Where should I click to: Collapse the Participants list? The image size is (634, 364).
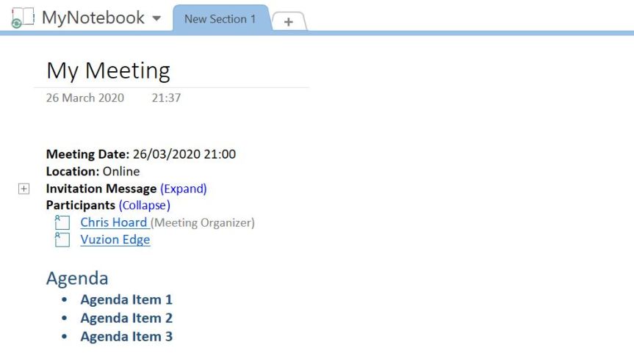click(x=145, y=205)
